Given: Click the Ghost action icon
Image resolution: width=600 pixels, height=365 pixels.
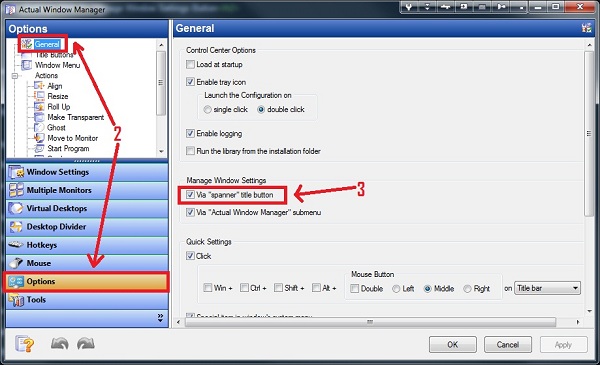Looking at the screenshot, I should (x=39, y=127).
